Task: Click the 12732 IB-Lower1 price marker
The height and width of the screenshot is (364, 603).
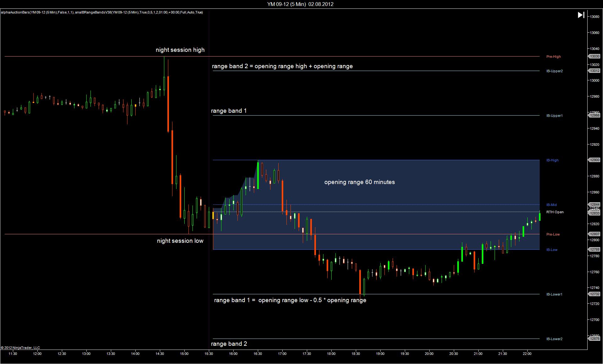Action: click(x=594, y=294)
